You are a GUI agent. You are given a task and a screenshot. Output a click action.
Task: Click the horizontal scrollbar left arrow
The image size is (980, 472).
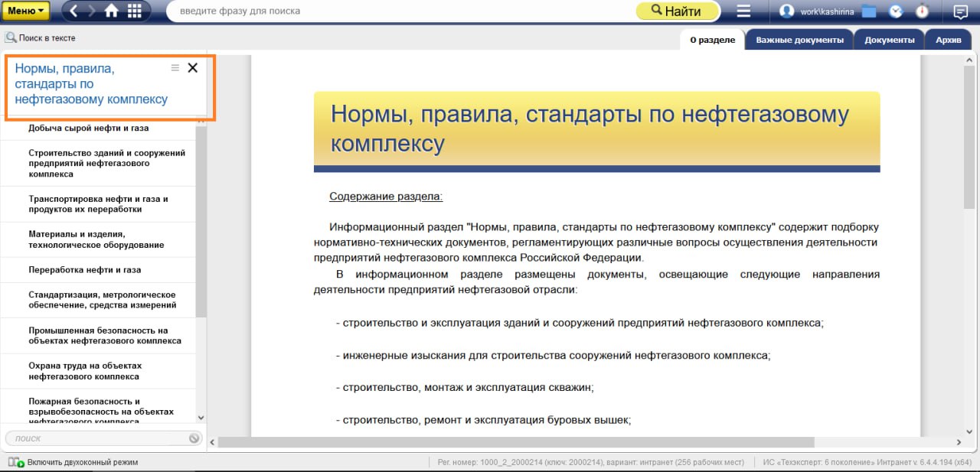(214, 442)
